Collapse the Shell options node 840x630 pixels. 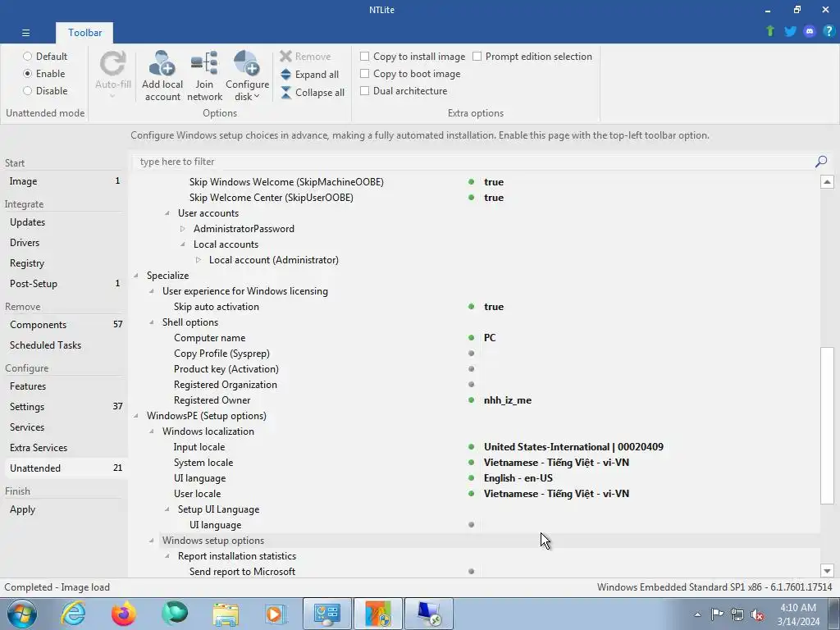[152, 322]
